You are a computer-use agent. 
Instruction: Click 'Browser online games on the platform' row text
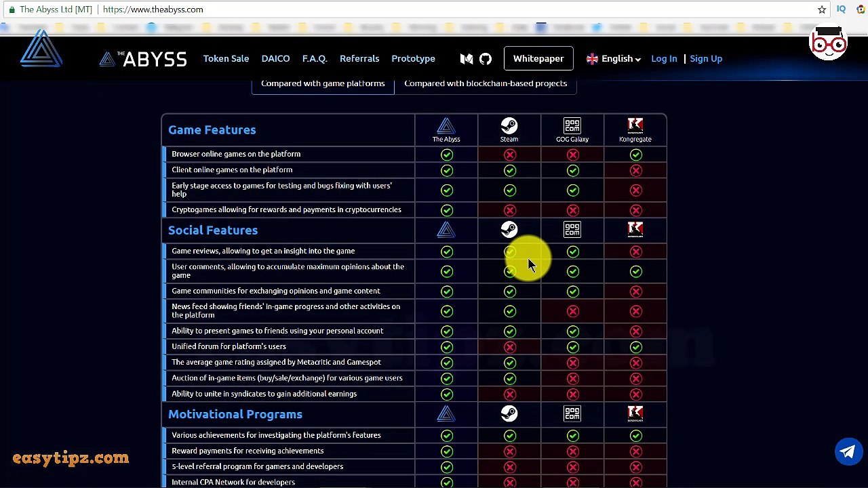tap(236, 154)
